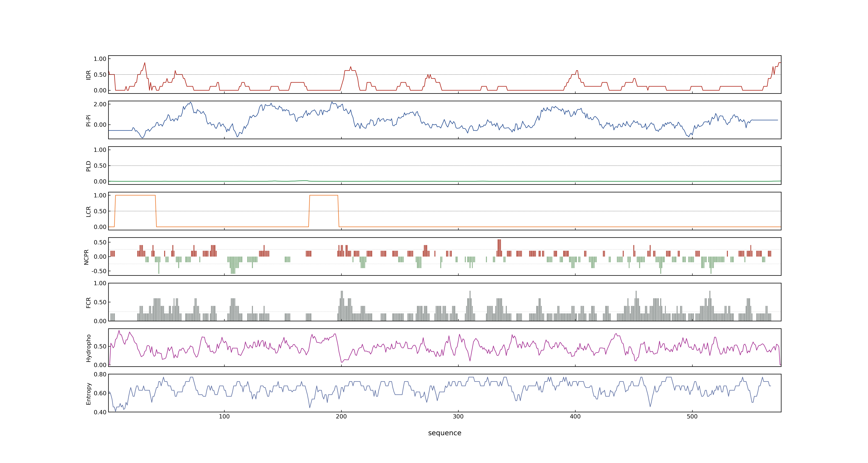
Task: Click the 0.00 tick on Pi-Pi axis
Action: (100, 125)
